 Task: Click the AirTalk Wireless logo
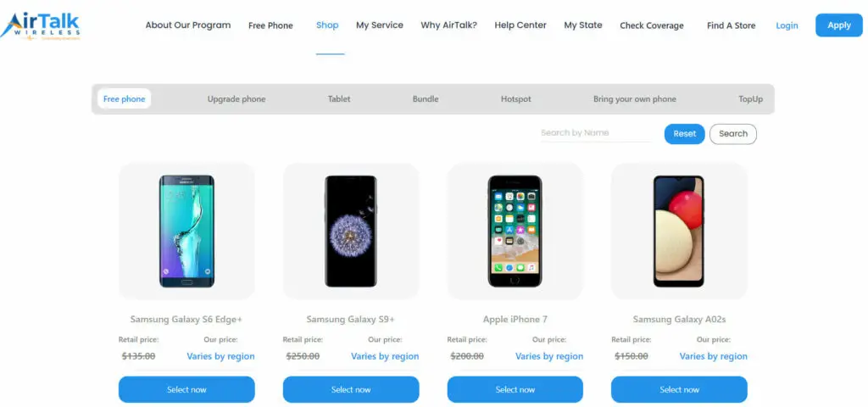[40, 25]
